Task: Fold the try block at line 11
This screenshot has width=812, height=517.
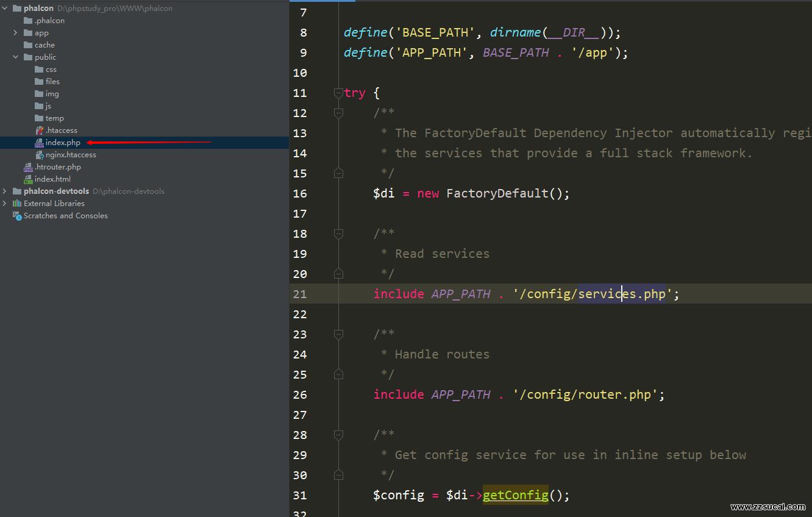Action: pyautogui.click(x=338, y=93)
